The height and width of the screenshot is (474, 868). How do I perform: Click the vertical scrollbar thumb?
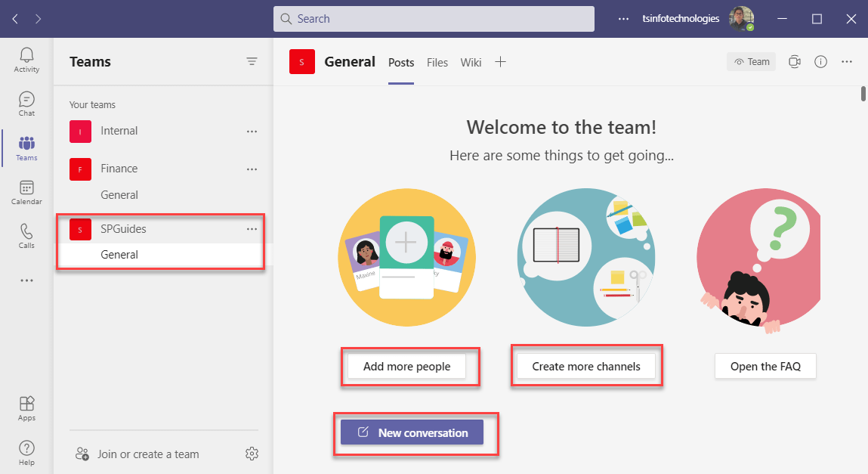(863, 94)
